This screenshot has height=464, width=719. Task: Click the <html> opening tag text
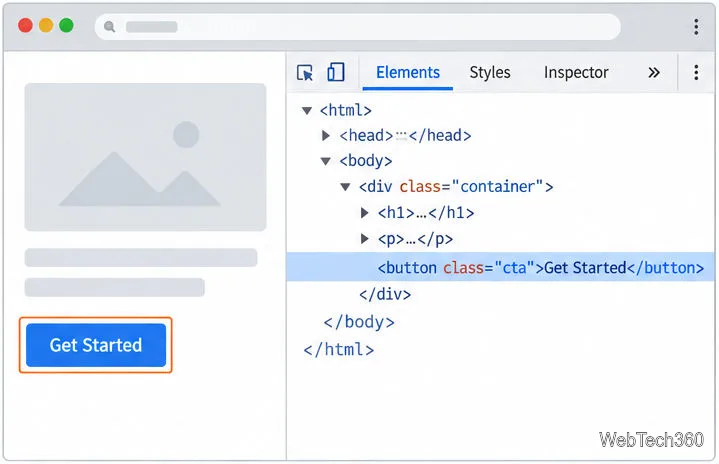pyautogui.click(x=346, y=110)
